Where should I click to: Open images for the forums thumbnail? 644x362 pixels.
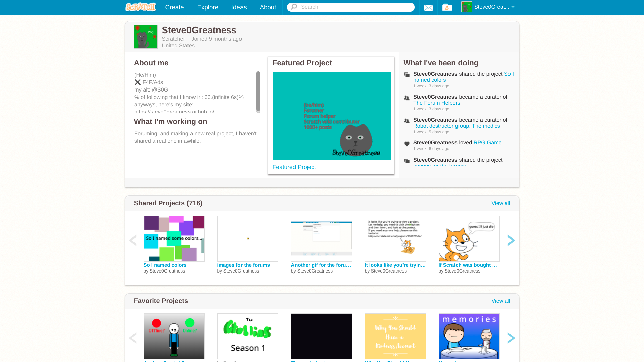[248, 239]
